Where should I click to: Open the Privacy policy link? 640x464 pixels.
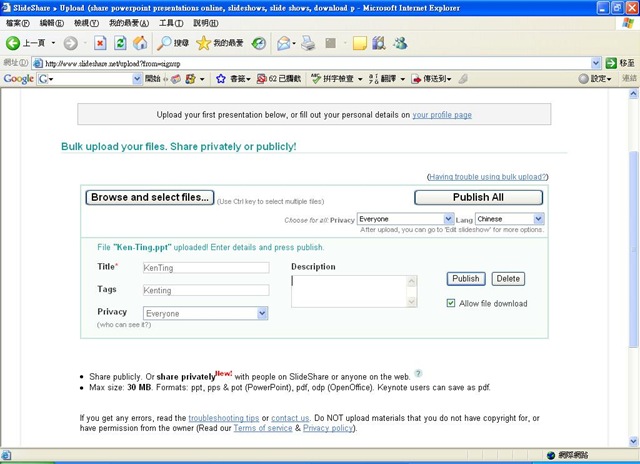(x=328, y=428)
